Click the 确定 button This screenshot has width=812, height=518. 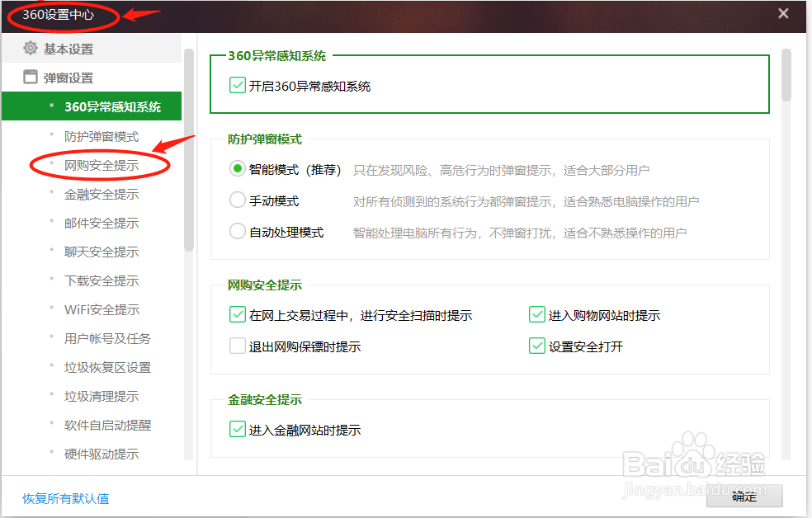[744, 497]
